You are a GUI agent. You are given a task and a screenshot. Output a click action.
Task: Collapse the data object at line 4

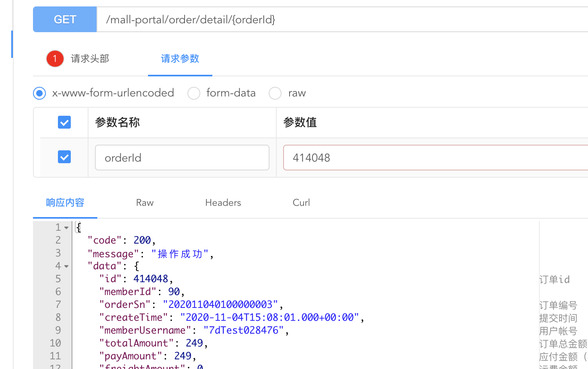(x=66, y=266)
